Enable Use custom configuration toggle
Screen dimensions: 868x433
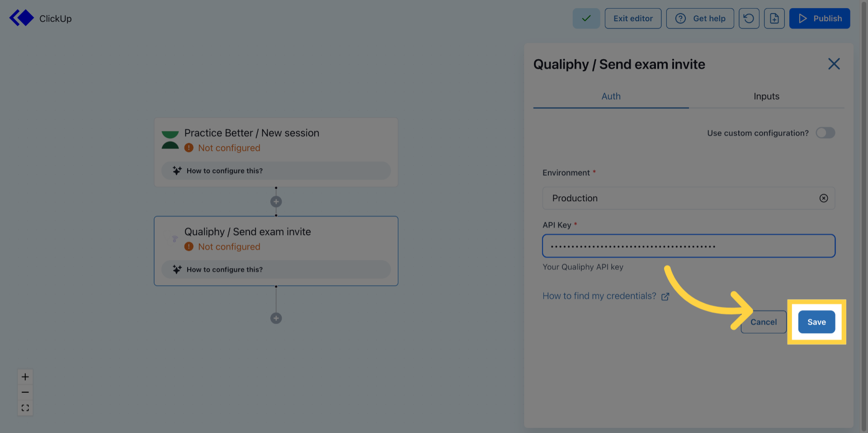825,133
